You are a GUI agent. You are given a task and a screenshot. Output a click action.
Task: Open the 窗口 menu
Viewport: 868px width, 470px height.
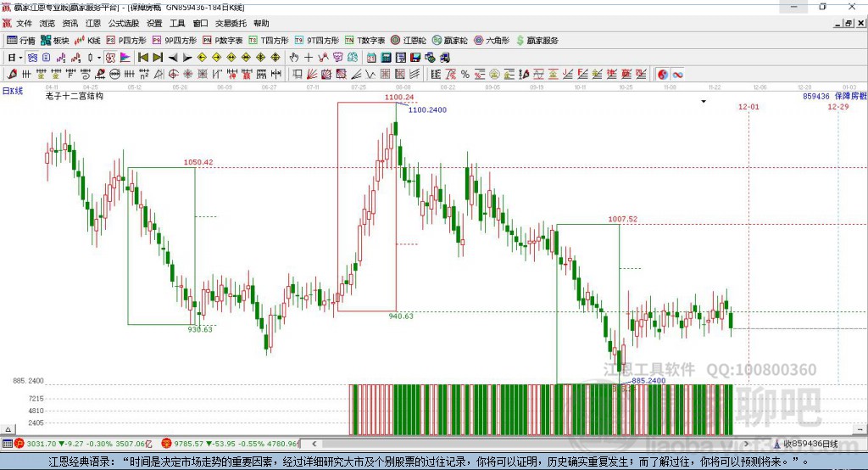[x=200, y=23]
